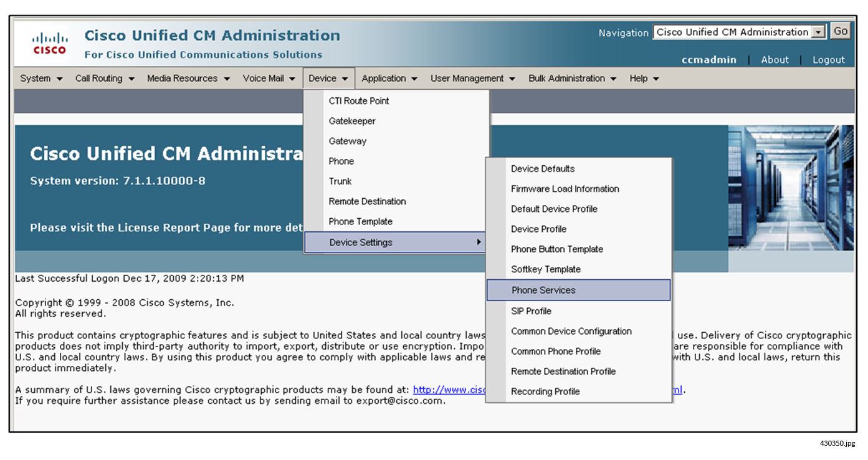868x460 pixels.
Task: Click the Cisco logo icon
Action: click(x=49, y=44)
